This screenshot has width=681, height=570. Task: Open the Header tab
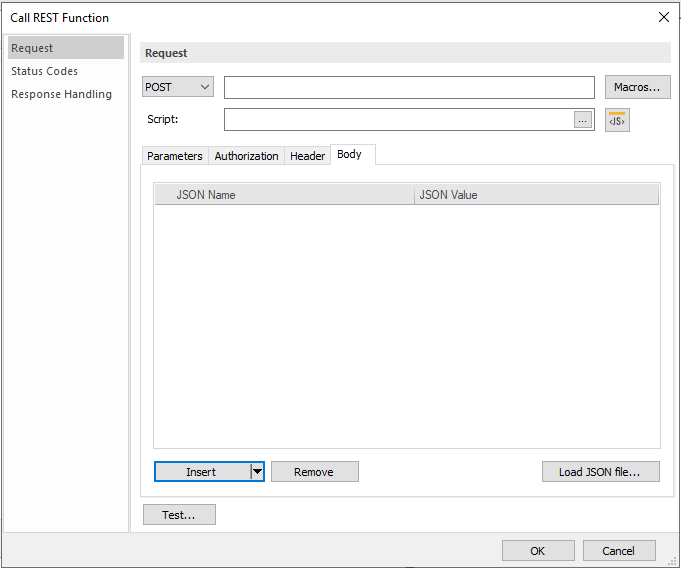(307, 156)
